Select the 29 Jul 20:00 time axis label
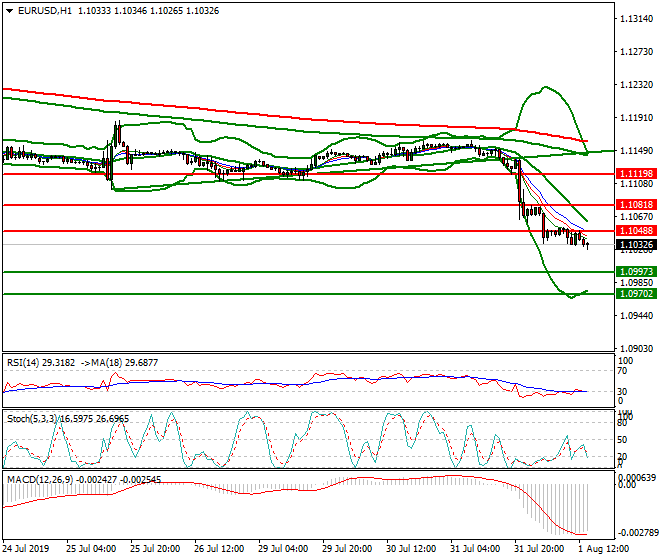Image resolution: width=660 pixels, height=560 pixels. [347, 549]
